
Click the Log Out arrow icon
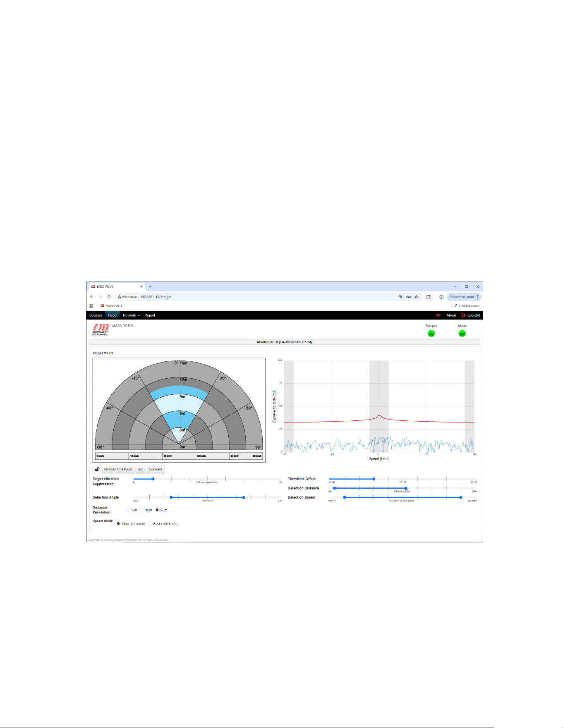[x=464, y=315]
